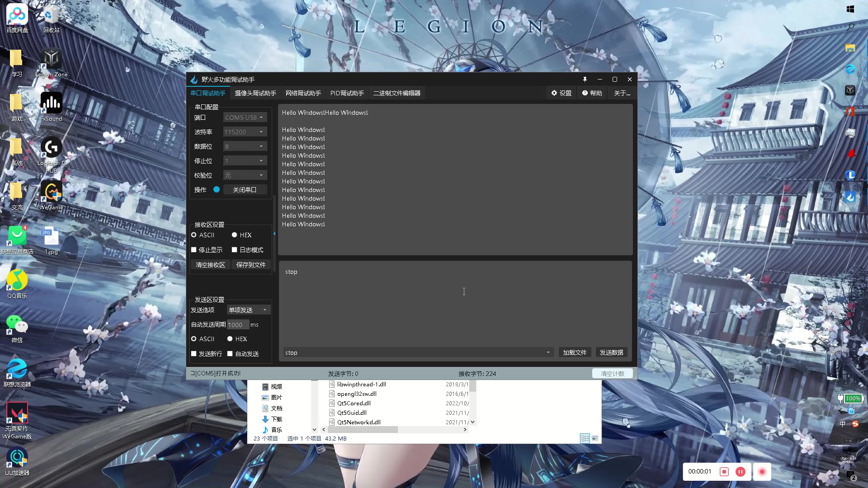The width and height of the screenshot is (868, 488).
Task: Click the blue serial port status indicator
Action: tap(217, 190)
